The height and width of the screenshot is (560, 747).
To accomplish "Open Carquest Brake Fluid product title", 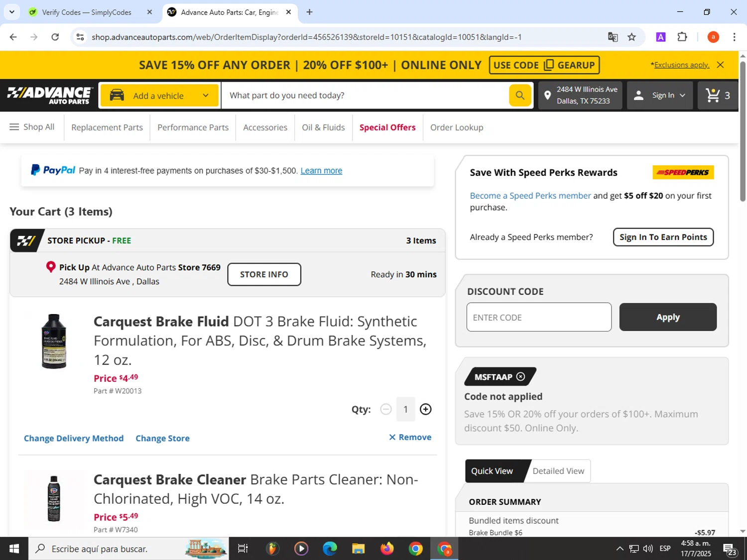I will tap(260, 340).
